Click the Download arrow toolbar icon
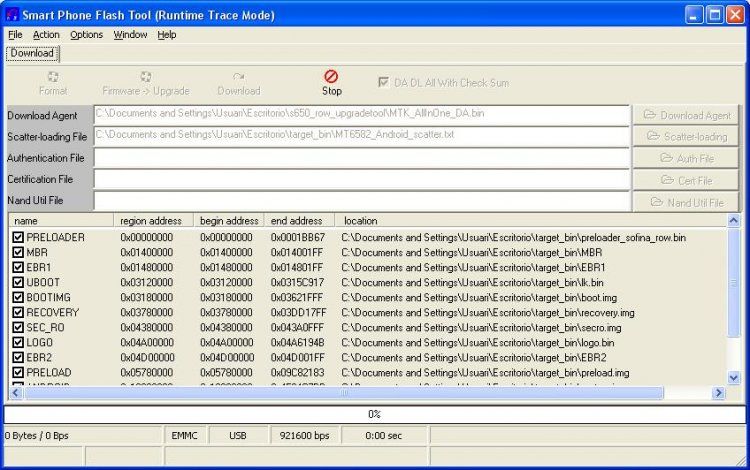The height and width of the screenshot is (470, 750). click(x=239, y=77)
